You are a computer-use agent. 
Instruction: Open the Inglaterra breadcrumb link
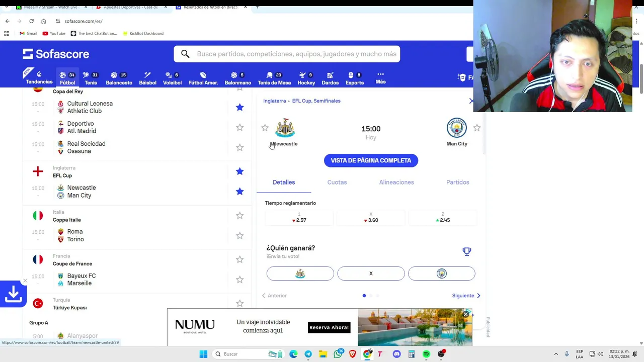coord(274,101)
